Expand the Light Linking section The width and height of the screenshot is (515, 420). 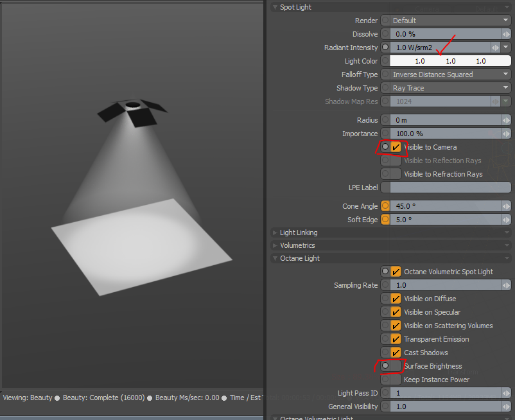[x=275, y=232]
